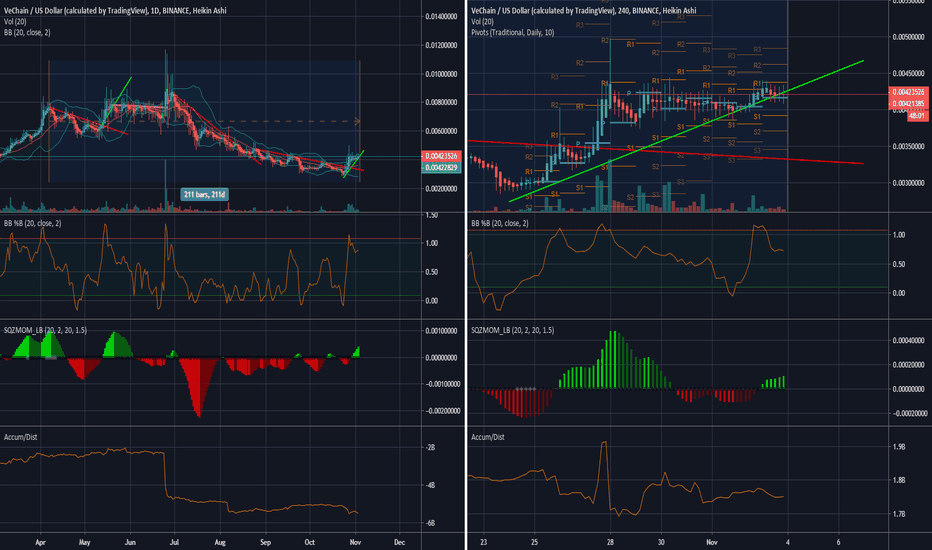This screenshot has width=932, height=550.
Task: Click the 0.01000000 price axis value
Action: pos(442,74)
